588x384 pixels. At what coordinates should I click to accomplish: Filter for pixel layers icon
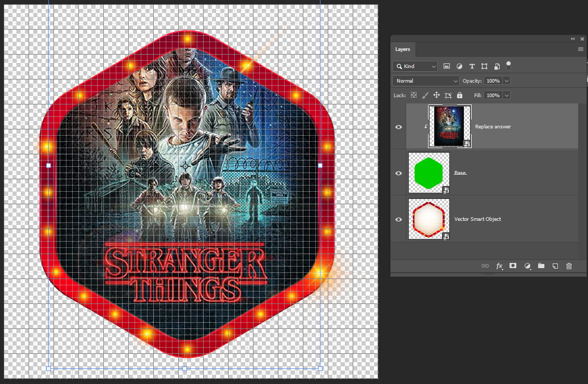point(446,67)
